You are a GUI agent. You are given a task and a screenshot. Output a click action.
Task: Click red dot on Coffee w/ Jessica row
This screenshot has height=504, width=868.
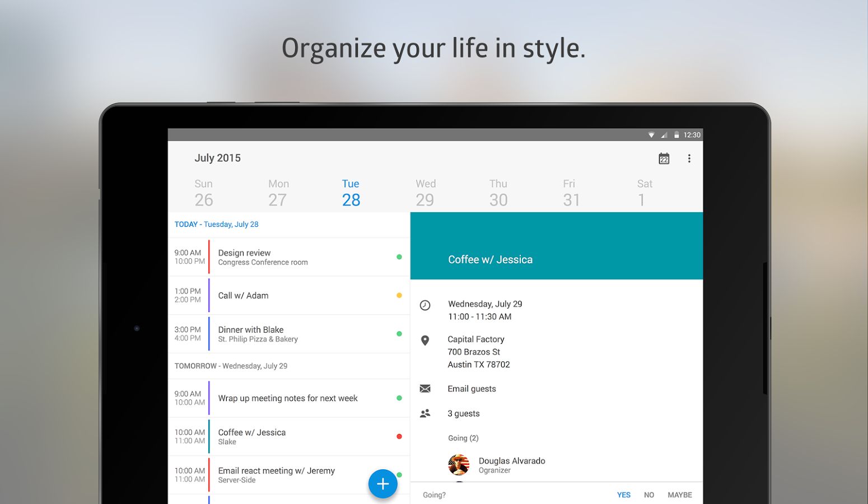point(399,436)
